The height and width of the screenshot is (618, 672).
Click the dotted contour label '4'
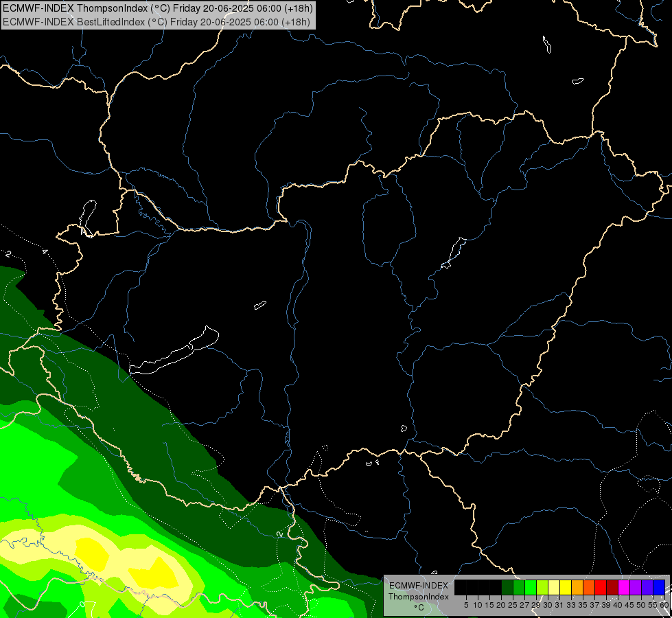coord(45,252)
